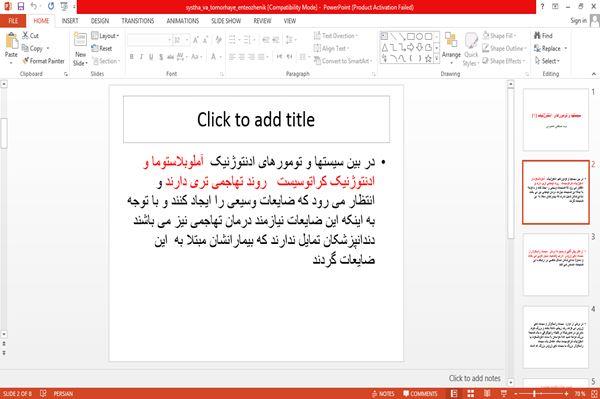
Task: Switch to the DESIGN tab
Action: tap(100, 21)
